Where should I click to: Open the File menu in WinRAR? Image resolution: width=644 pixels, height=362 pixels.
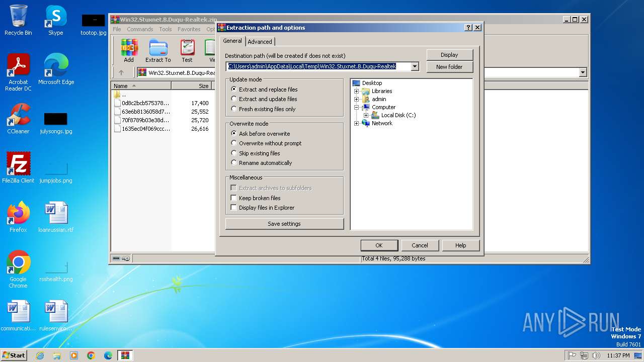(117, 29)
